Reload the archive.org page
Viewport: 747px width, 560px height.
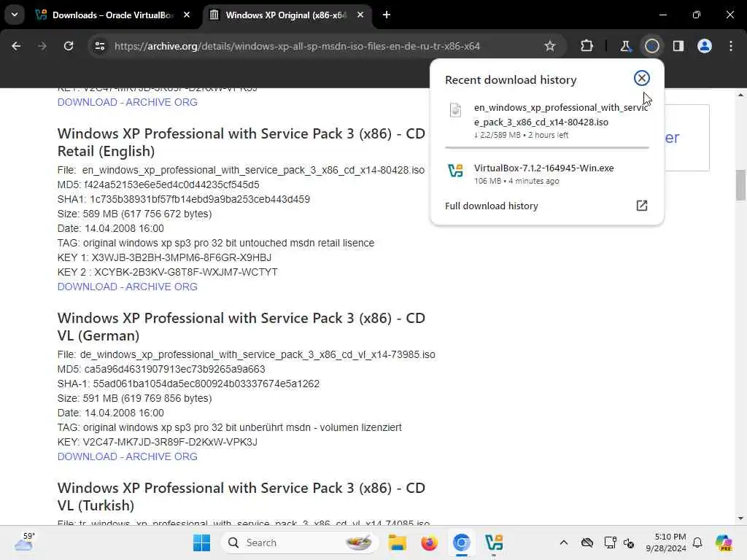[69, 46]
